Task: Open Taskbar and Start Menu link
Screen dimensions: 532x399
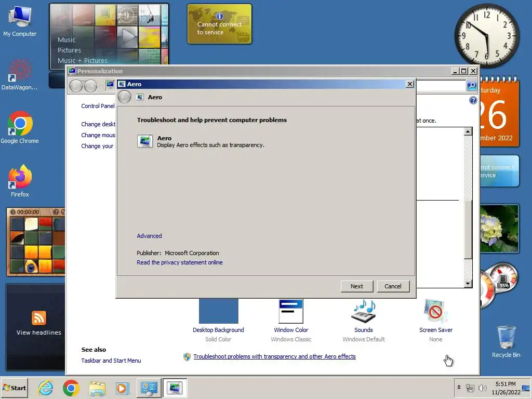Action: pyautogui.click(x=111, y=361)
